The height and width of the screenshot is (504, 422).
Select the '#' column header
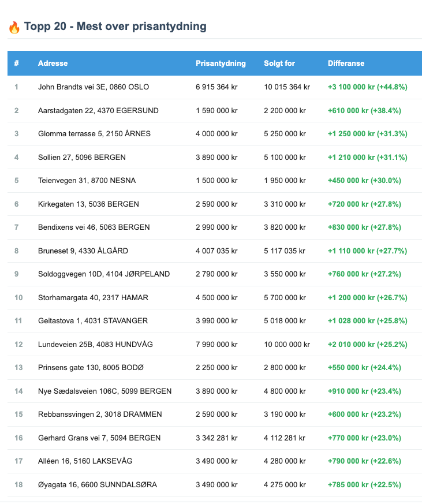pos(16,64)
